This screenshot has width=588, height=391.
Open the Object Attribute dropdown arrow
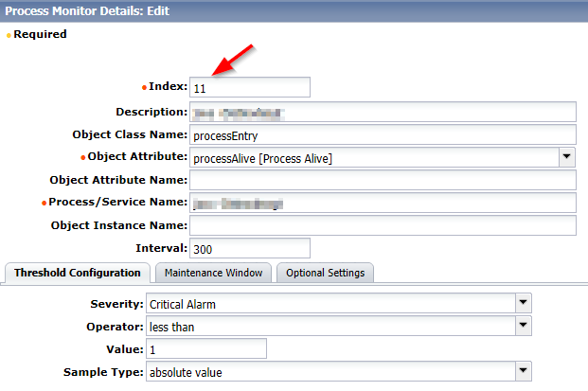click(x=566, y=157)
